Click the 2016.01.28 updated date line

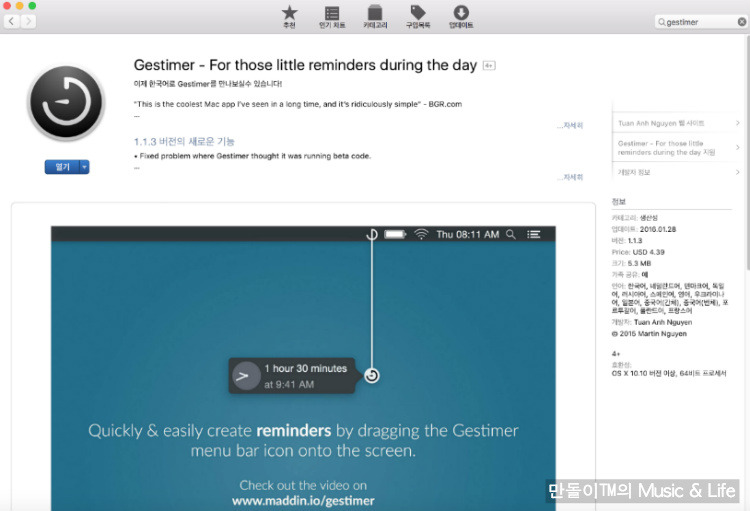(643, 229)
